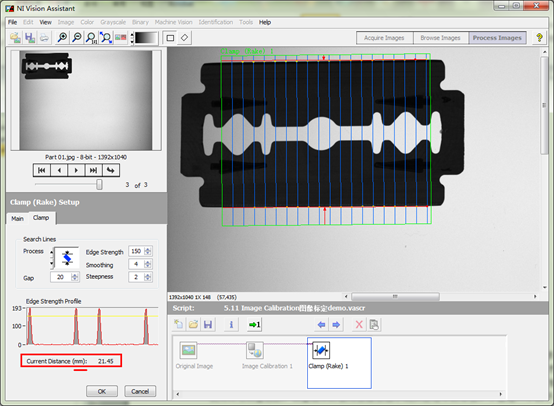Click the Edge Strength Profile graph
Image resolution: width=554 pixels, height=406 pixels.
91,326
